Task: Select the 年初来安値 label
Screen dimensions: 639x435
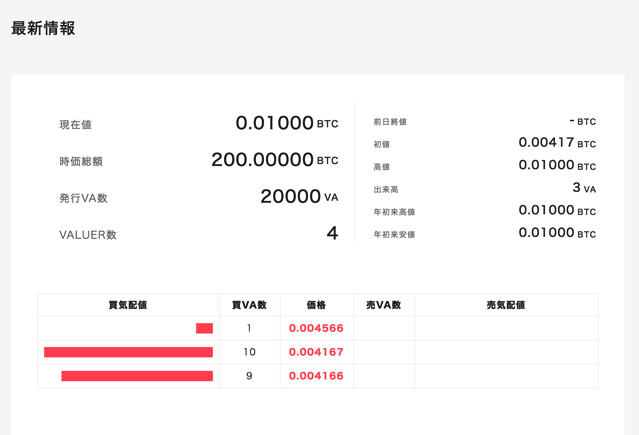Action: [x=394, y=234]
